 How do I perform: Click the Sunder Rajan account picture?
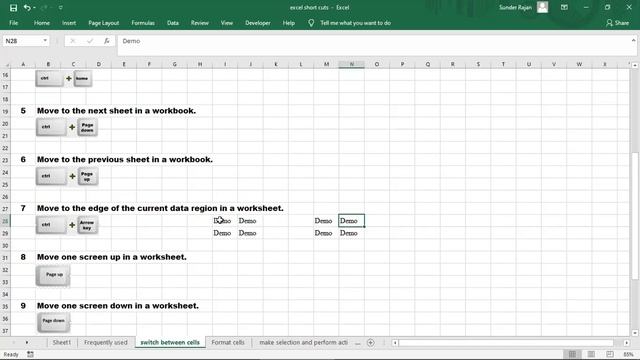click(542, 7)
